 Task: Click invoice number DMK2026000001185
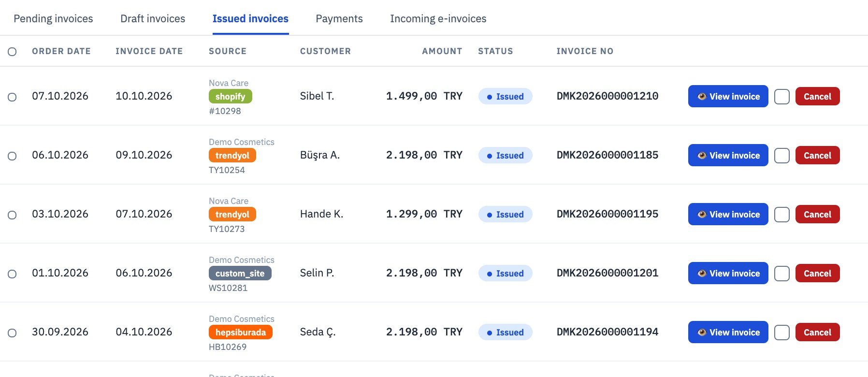coord(608,155)
